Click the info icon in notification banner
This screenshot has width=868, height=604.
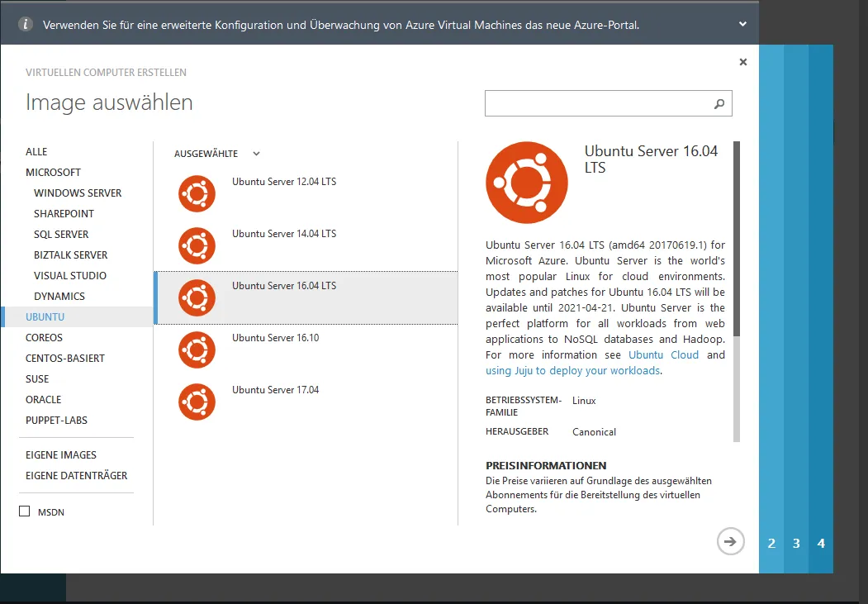(x=26, y=24)
